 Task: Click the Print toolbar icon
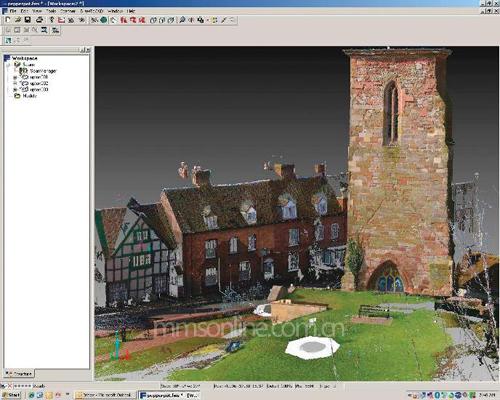(39, 20)
